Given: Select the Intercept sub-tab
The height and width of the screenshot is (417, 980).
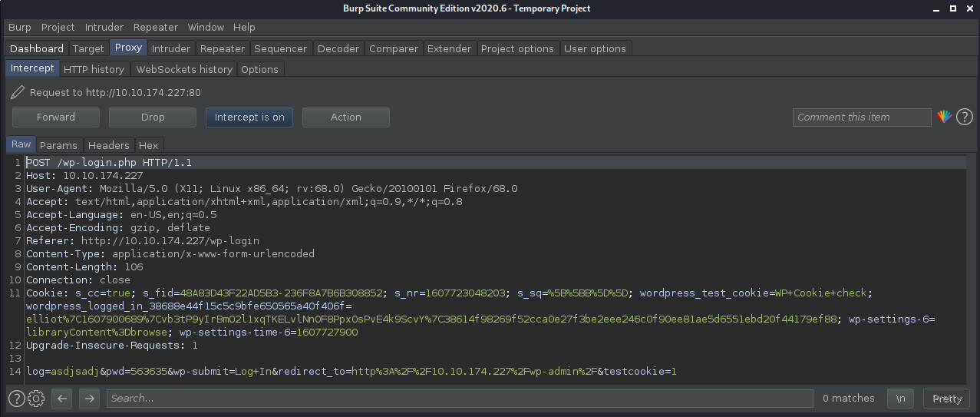Looking at the screenshot, I should tap(32, 68).
